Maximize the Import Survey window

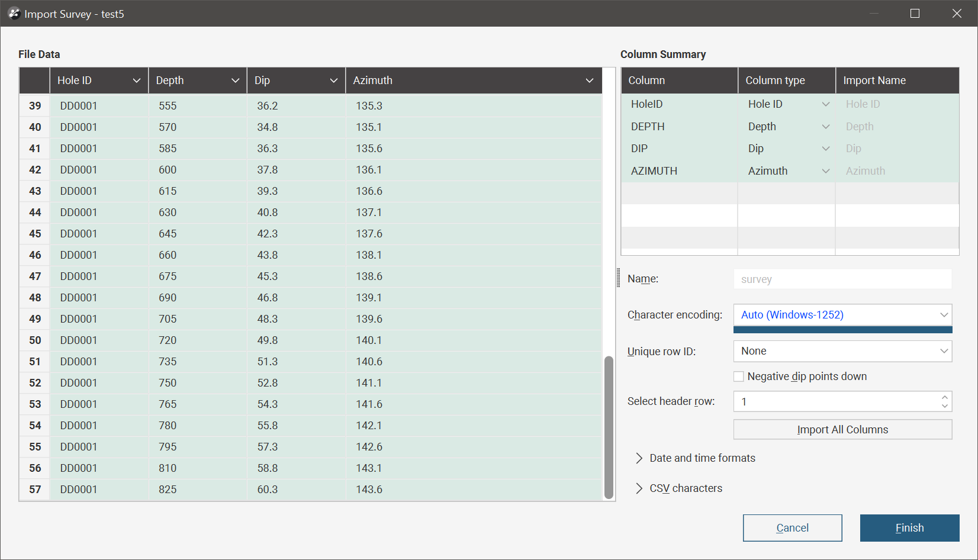point(915,14)
